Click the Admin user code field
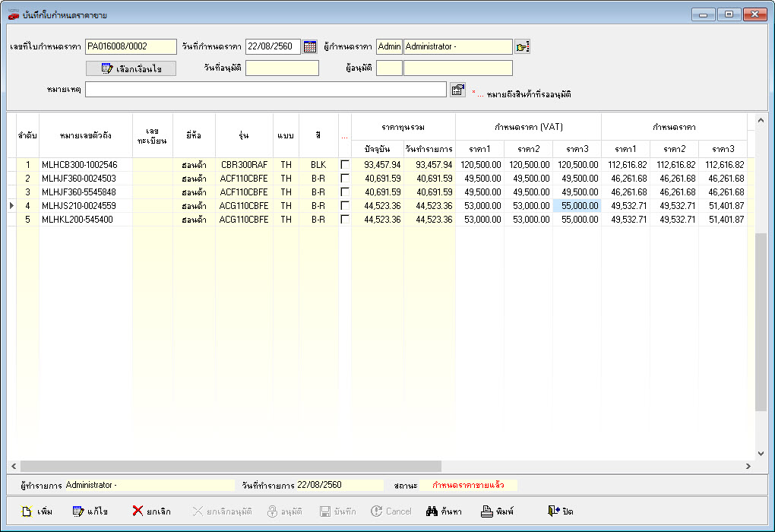Image resolution: width=775 pixels, height=532 pixels. (389, 46)
